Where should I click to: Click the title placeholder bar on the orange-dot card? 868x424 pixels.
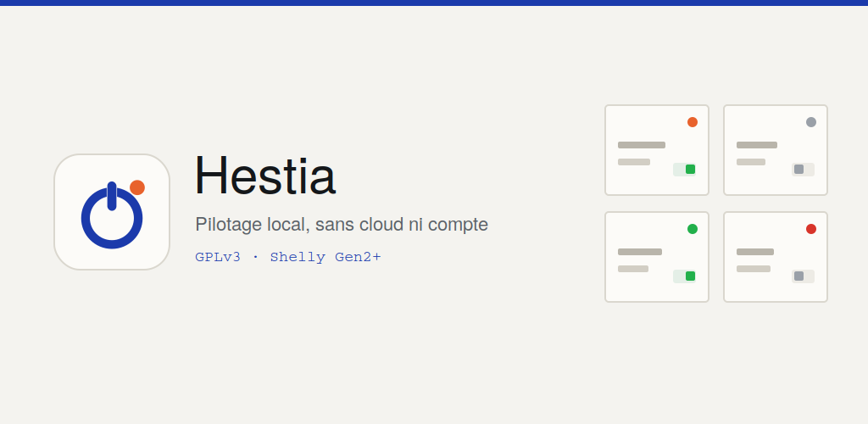click(x=642, y=145)
